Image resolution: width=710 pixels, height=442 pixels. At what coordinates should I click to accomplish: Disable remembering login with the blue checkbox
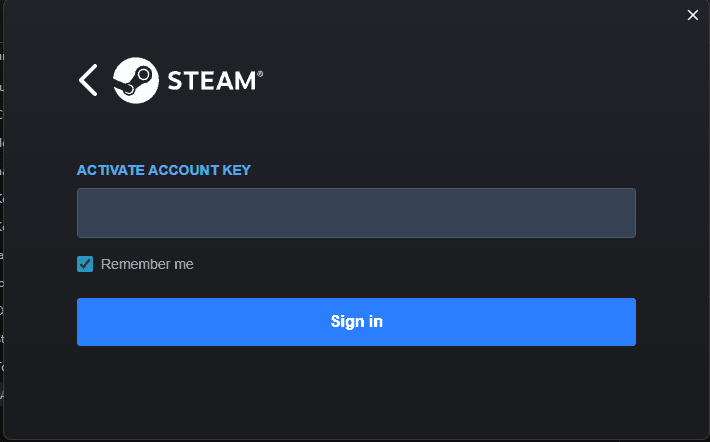85,264
